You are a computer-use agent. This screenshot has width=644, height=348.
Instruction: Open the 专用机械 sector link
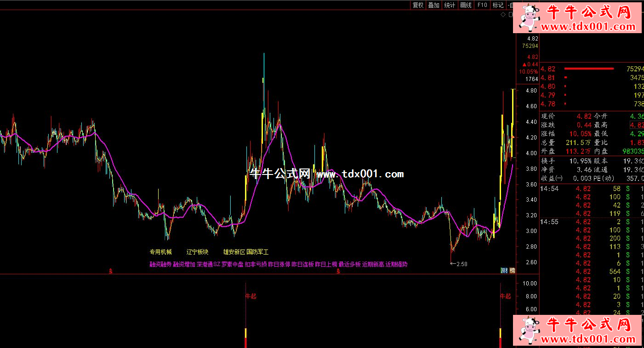tap(160, 252)
